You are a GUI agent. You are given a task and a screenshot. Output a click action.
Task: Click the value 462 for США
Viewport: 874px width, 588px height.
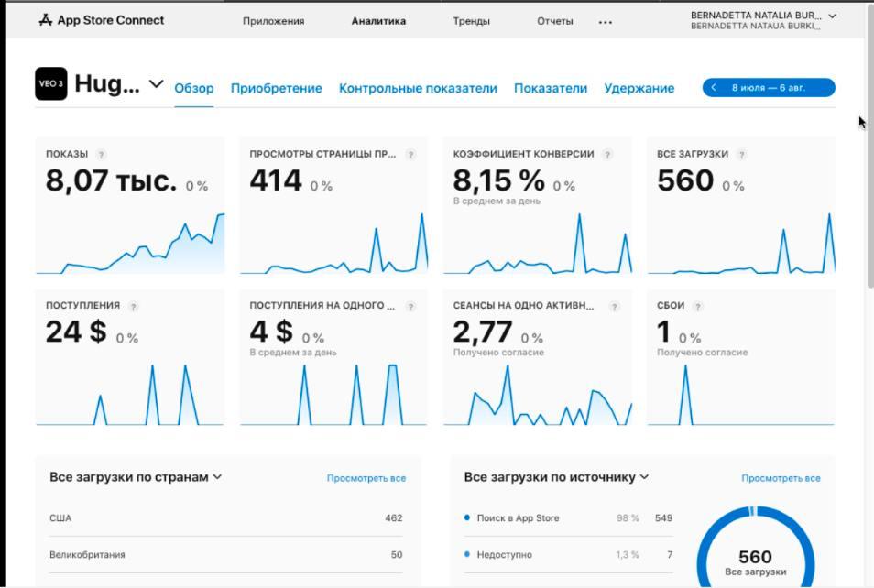point(394,517)
